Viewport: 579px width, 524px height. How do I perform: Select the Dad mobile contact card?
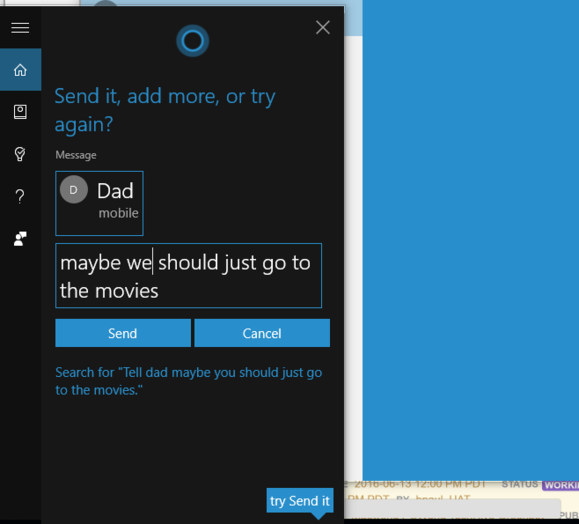pos(99,203)
